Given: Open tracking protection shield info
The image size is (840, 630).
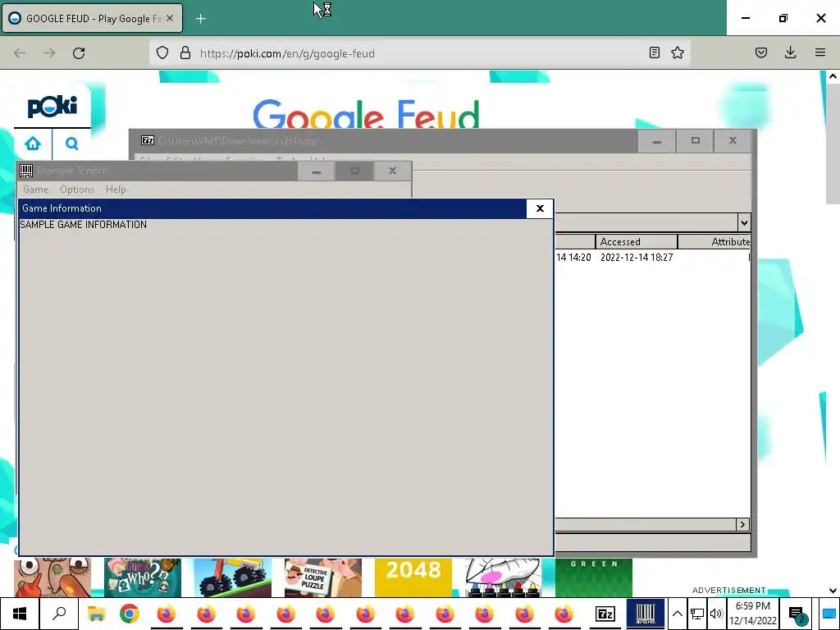Looking at the screenshot, I should tap(162, 53).
